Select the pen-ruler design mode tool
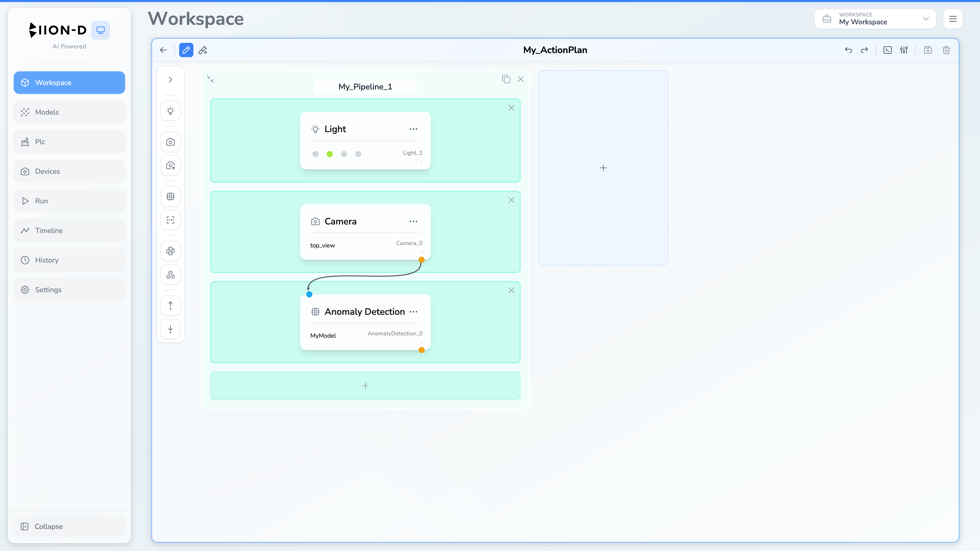Screen dimensions: 980x551 (x=203, y=50)
